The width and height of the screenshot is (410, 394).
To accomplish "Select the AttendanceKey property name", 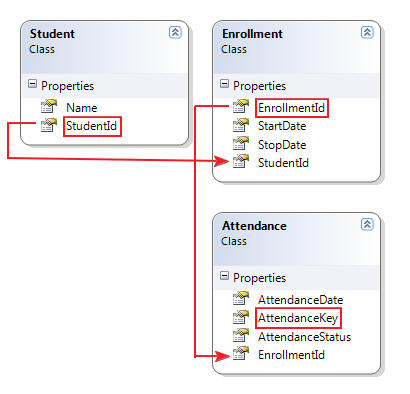I will [x=298, y=318].
